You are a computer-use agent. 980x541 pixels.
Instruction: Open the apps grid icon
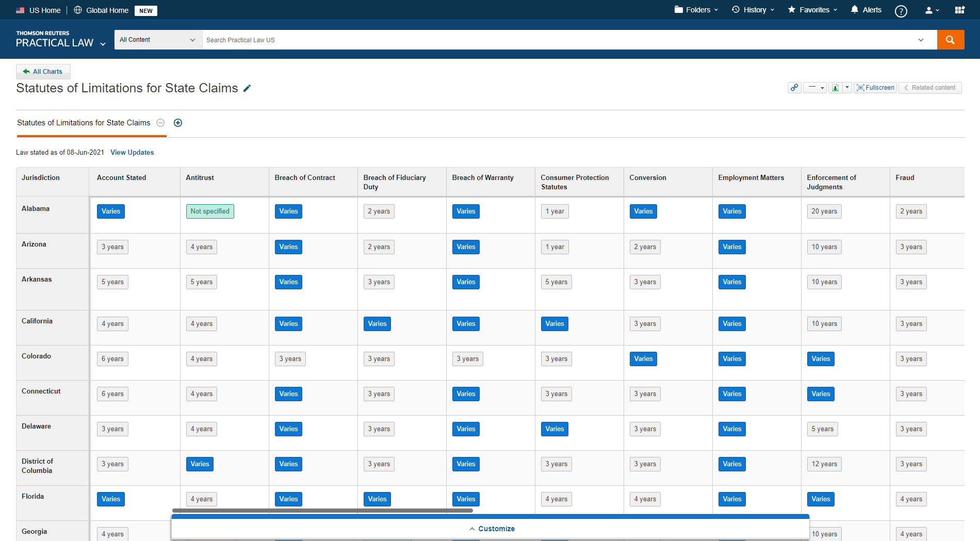click(x=959, y=10)
